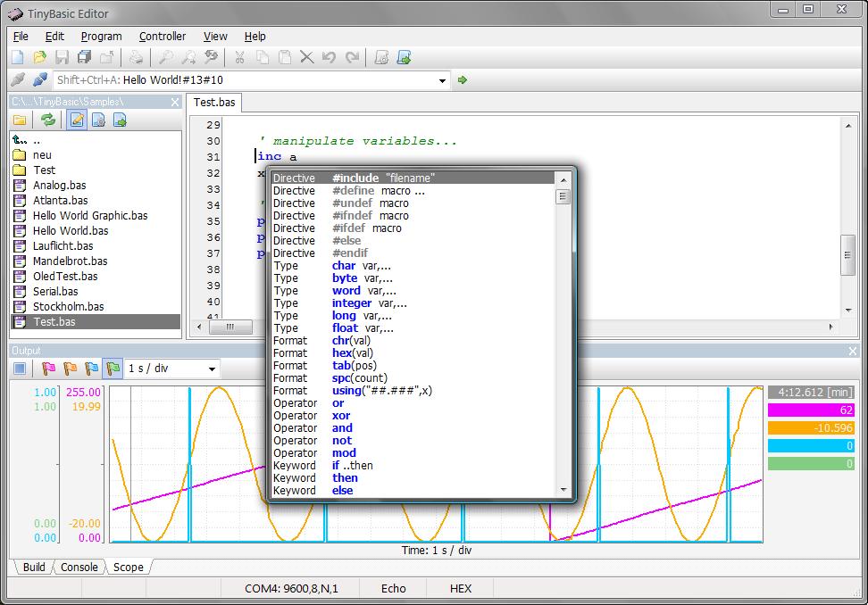The height and width of the screenshot is (605, 868).
Task: Click HEX in the status bar
Action: click(461, 588)
